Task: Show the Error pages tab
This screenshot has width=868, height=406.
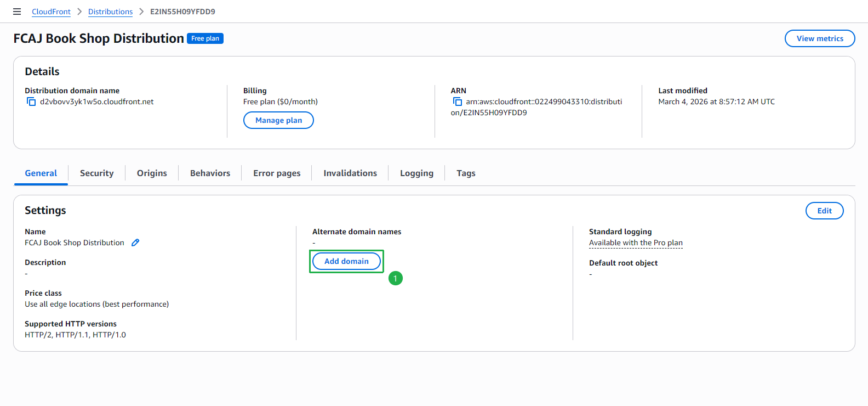Action: pyautogui.click(x=277, y=173)
